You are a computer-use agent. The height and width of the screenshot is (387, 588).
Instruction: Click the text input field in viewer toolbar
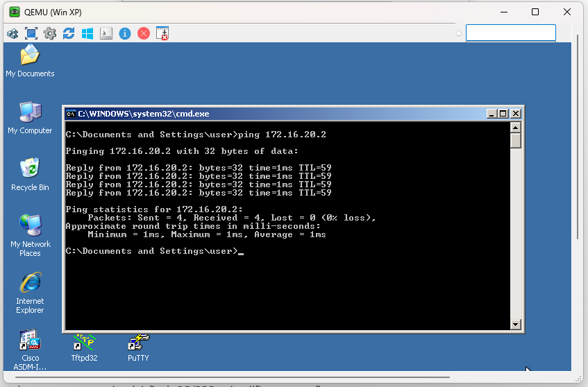pos(510,33)
